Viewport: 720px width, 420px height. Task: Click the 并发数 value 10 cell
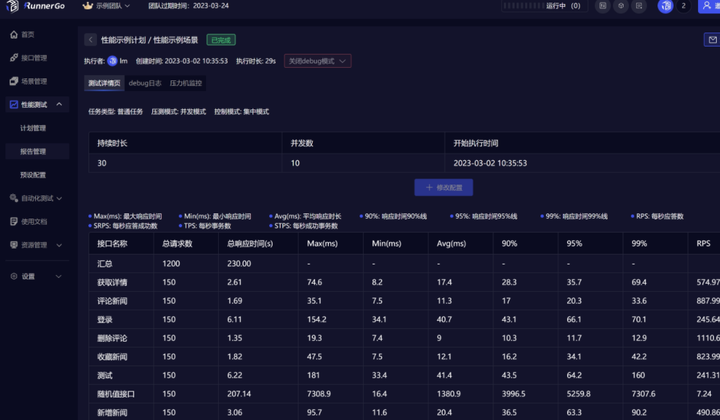(363, 163)
